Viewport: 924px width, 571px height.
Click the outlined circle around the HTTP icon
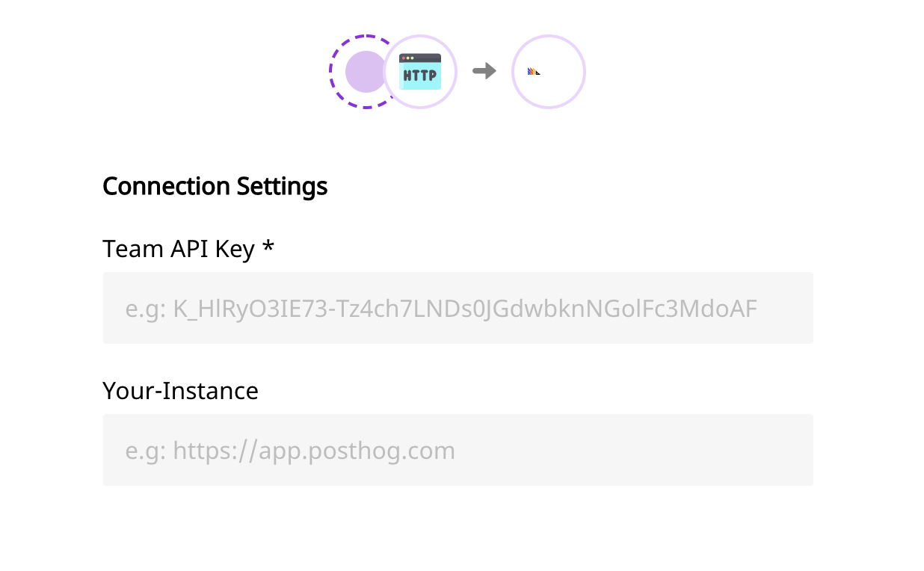point(419,72)
